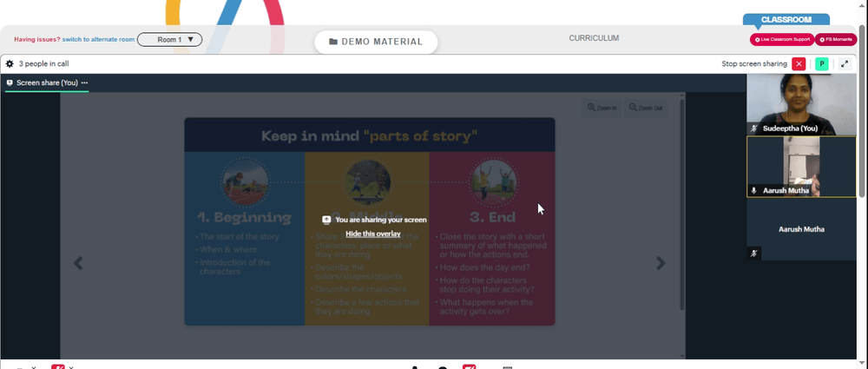
Task: Click the shared slide viewer vertical scrollbar
Action: point(682,205)
